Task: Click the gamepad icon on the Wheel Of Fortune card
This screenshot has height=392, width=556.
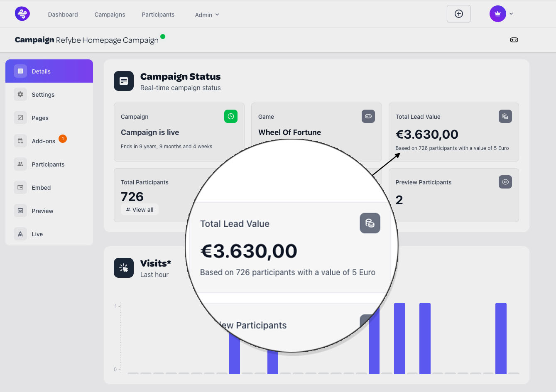Action: point(368,116)
